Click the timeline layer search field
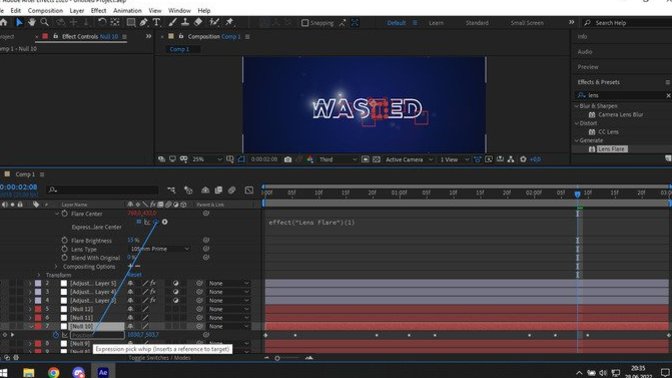672x378 pixels. coord(103,189)
